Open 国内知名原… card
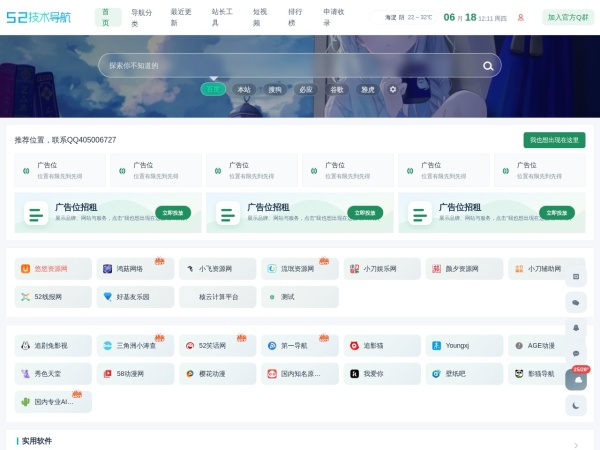 (x=300, y=373)
